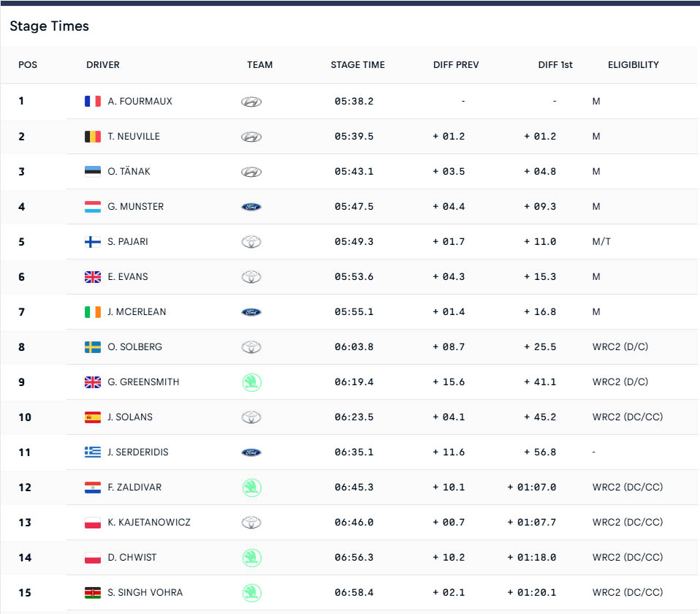Click the Greek flag next to J. Serderidis
This screenshot has height=614, width=700.
coord(93,452)
